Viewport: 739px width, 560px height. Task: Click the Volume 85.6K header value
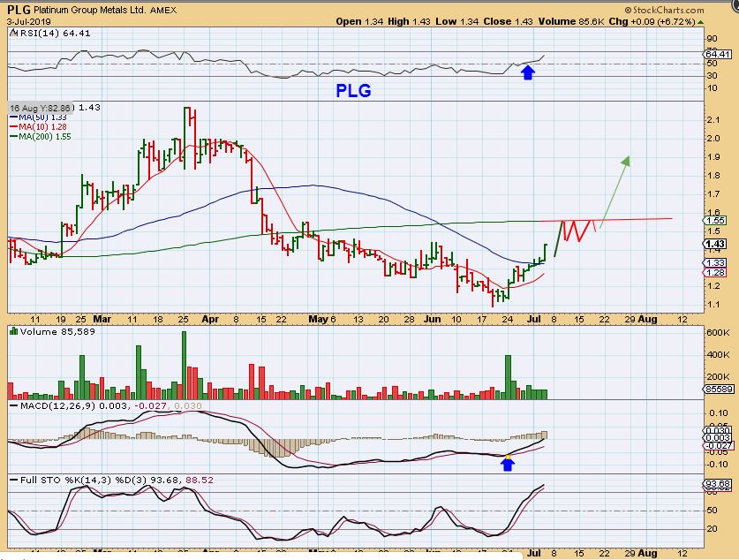tap(571, 22)
